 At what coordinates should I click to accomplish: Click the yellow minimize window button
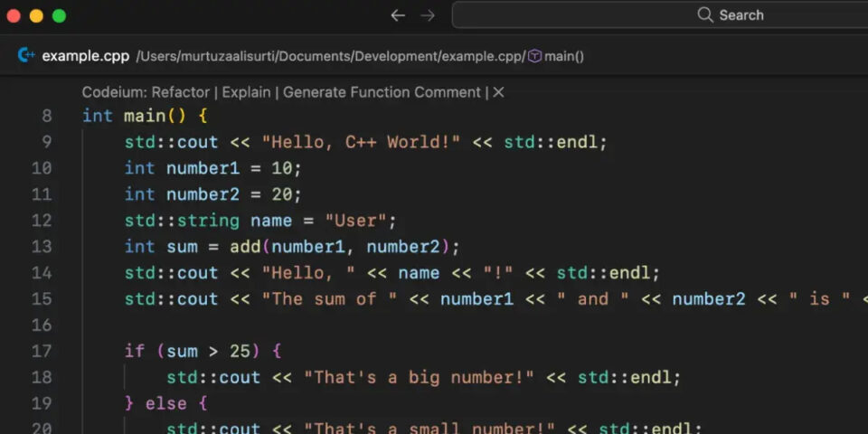(x=36, y=15)
